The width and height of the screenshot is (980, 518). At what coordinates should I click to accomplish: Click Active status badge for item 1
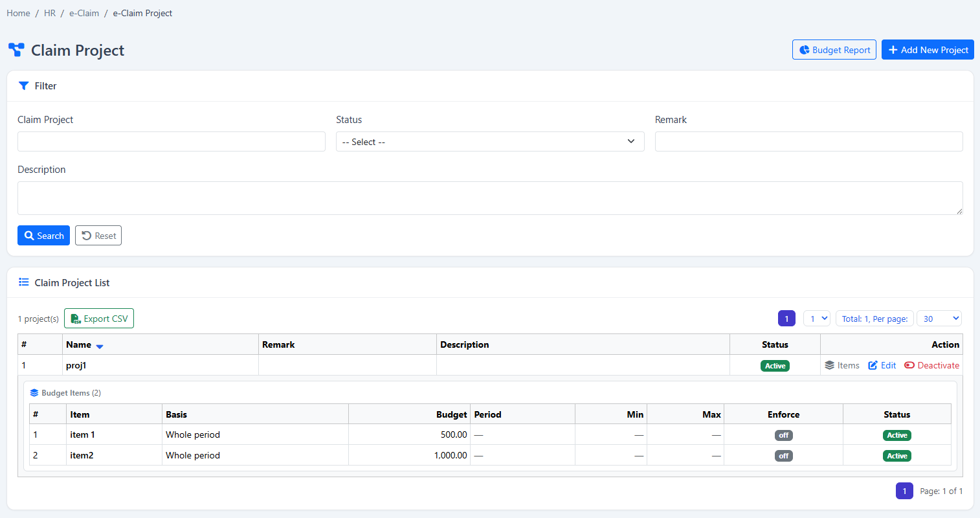[896, 435]
